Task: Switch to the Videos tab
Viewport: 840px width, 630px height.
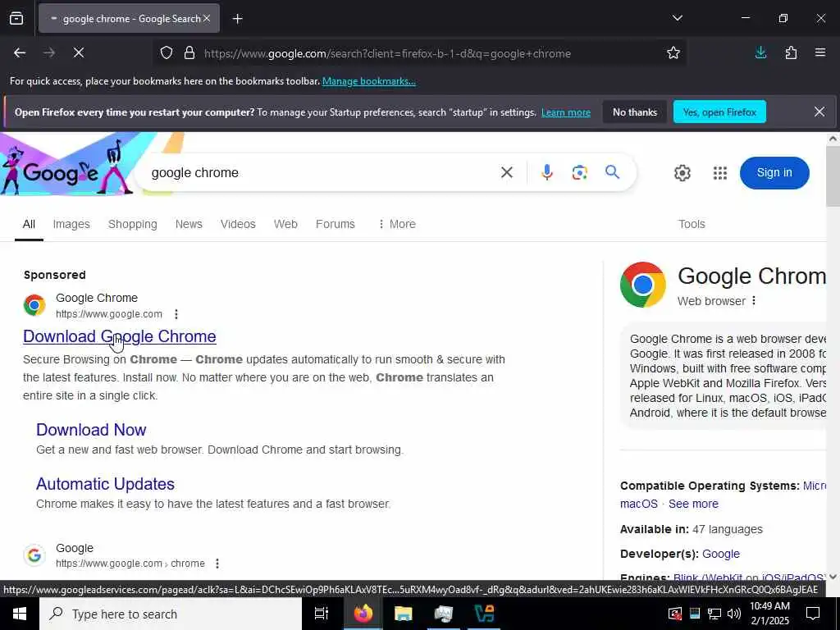Action: [x=238, y=225]
